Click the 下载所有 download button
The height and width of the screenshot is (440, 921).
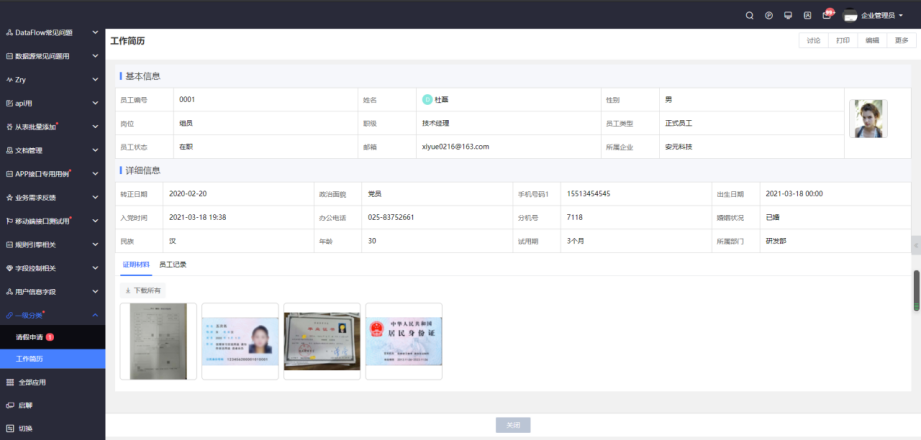tap(143, 290)
